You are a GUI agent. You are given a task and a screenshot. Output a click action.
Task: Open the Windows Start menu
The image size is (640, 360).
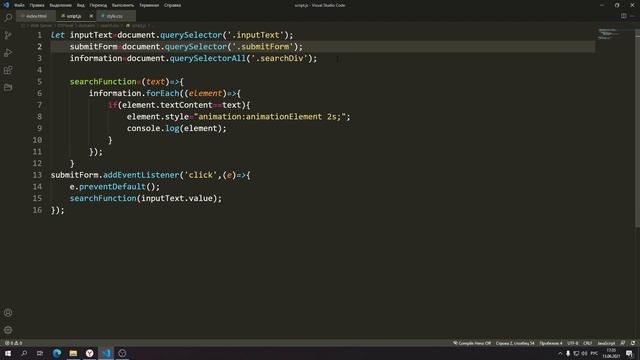[x=8, y=353]
